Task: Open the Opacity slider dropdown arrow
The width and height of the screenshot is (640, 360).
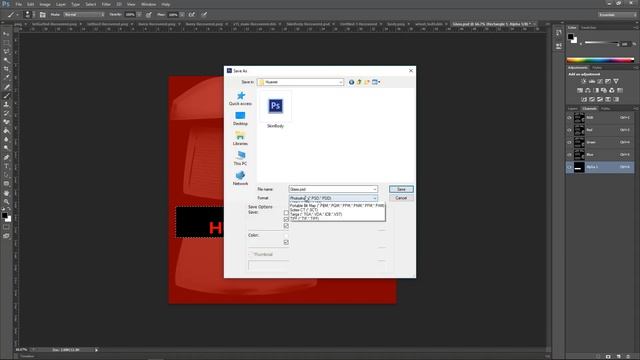Action: 139,15
